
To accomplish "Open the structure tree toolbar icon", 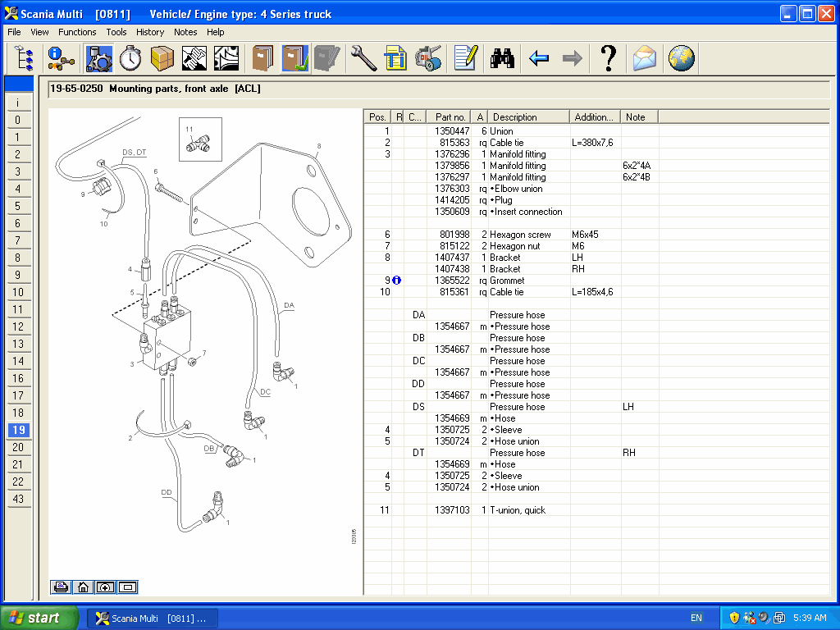I will point(24,58).
